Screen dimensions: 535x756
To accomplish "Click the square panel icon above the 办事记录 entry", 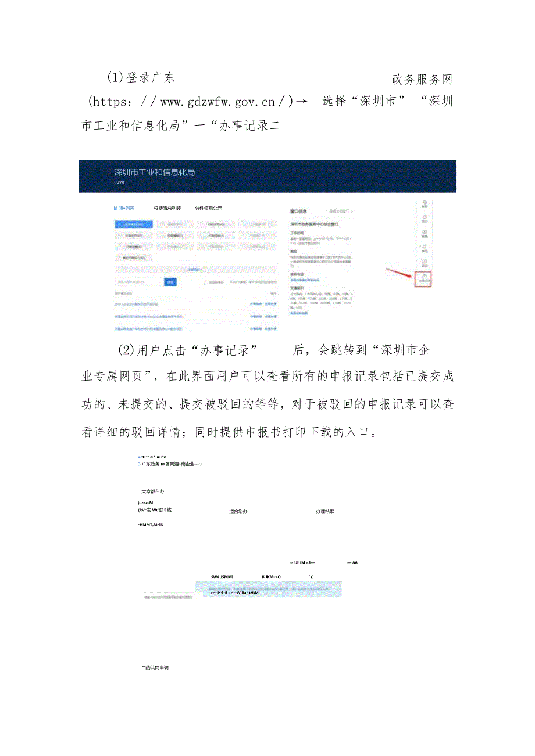I will coord(424,261).
